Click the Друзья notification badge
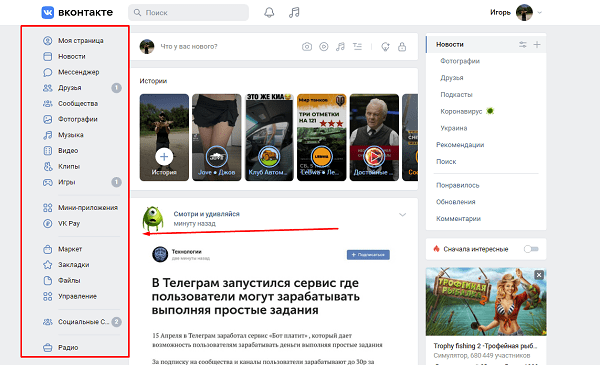Viewport: 600px width, 365px height. [x=116, y=88]
